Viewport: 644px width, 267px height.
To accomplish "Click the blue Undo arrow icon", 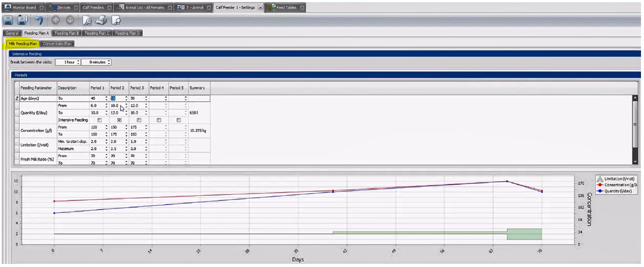I will 39,21.
